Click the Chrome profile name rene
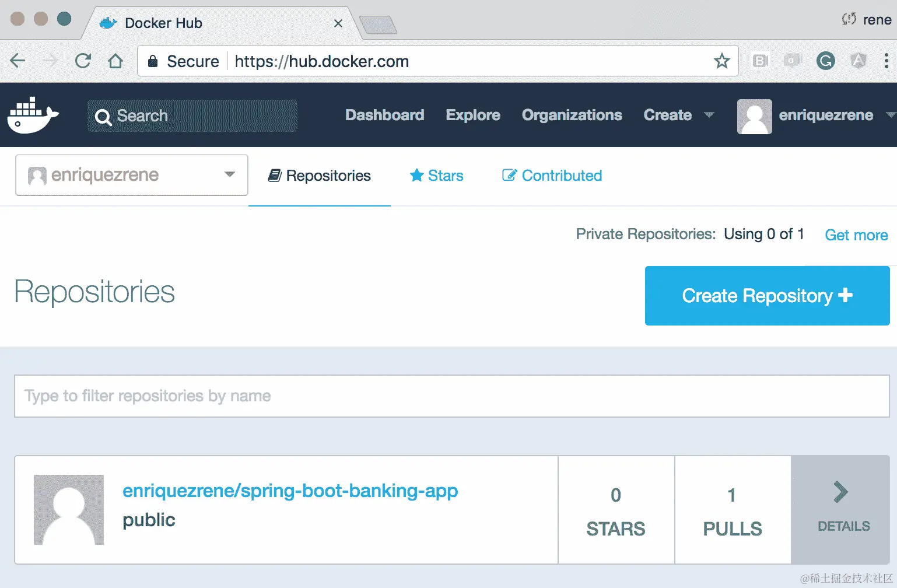 coord(877,20)
